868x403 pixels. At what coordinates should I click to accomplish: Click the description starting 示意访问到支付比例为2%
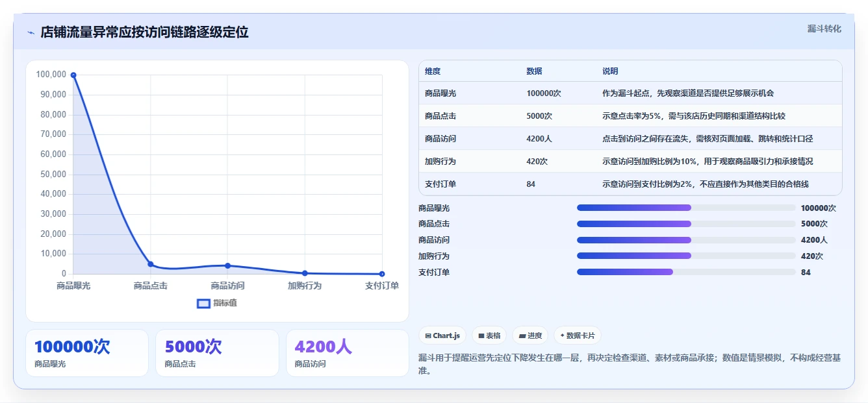(706, 184)
